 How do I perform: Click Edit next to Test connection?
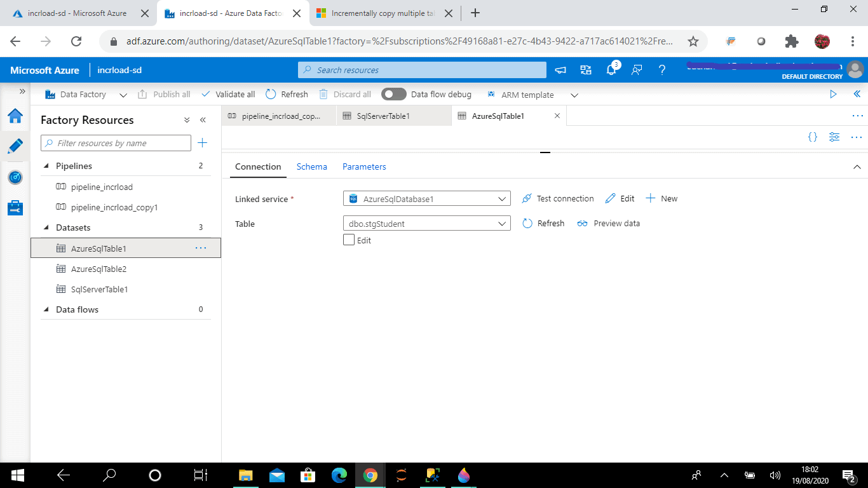(620, 199)
